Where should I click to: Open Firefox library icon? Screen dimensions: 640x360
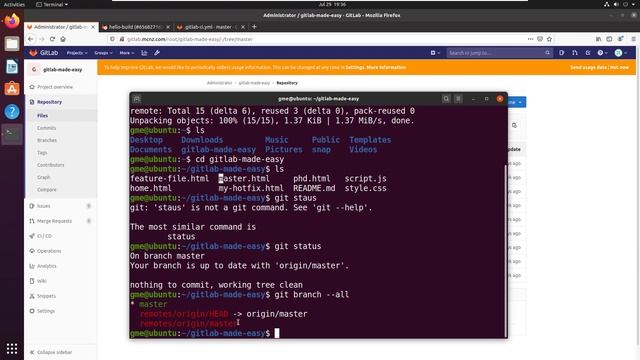(x=598, y=39)
